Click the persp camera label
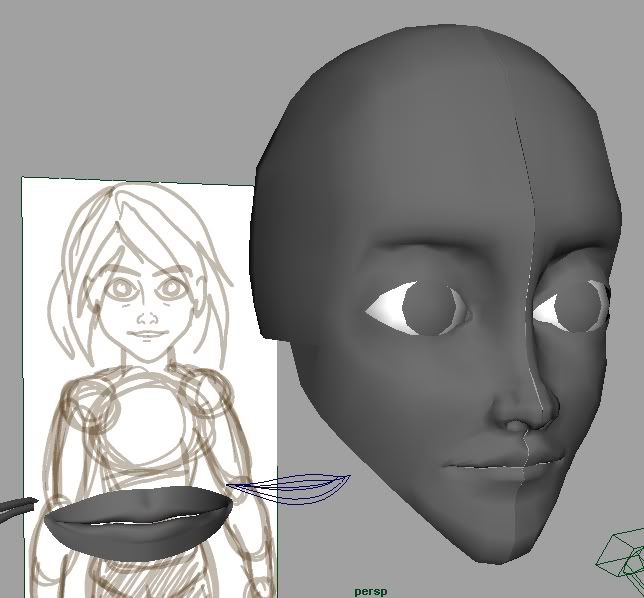This screenshot has width=644, height=598. click(x=370, y=591)
